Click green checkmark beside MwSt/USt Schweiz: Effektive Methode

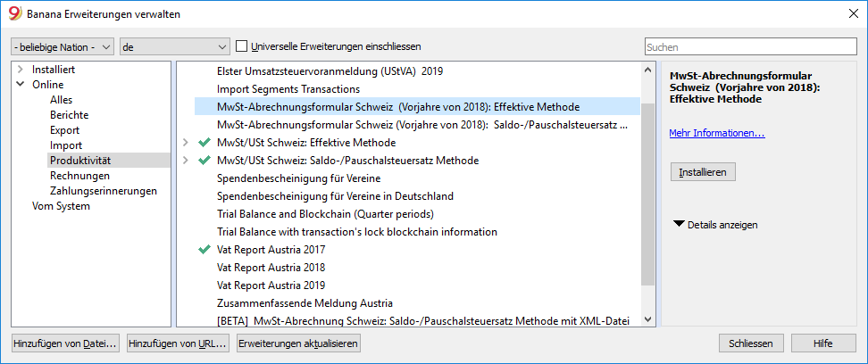coord(204,143)
